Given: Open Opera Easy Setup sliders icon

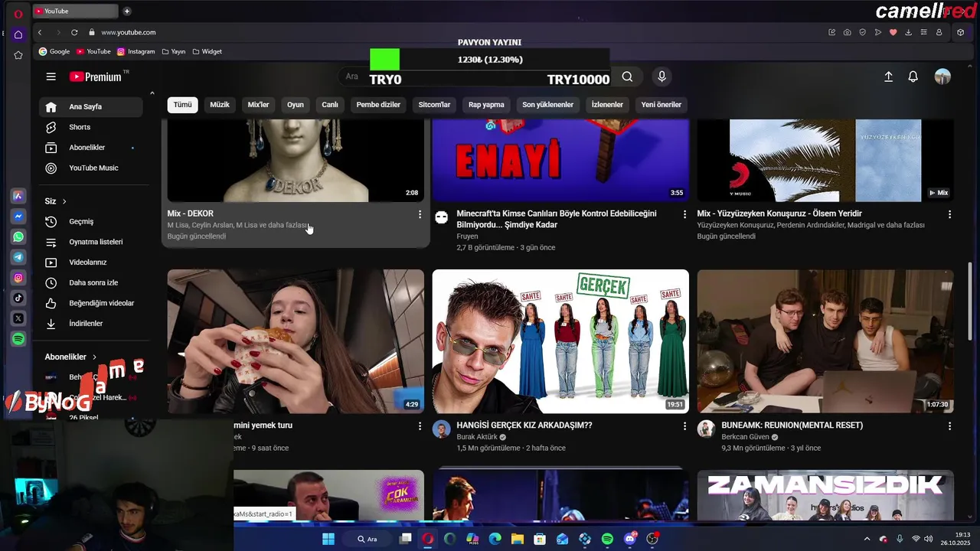Looking at the screenshot, I should (x=923, y=32).
